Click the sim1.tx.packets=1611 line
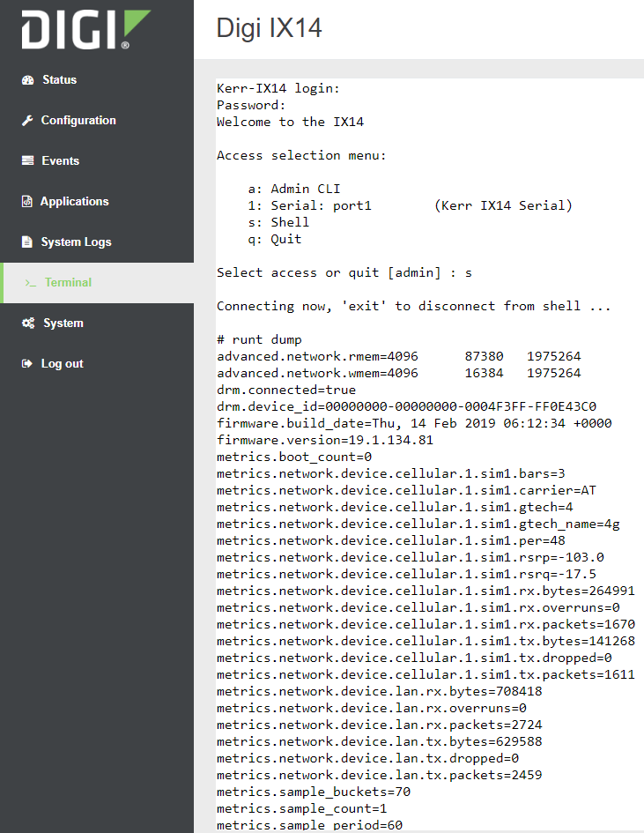 pos(426,674)
